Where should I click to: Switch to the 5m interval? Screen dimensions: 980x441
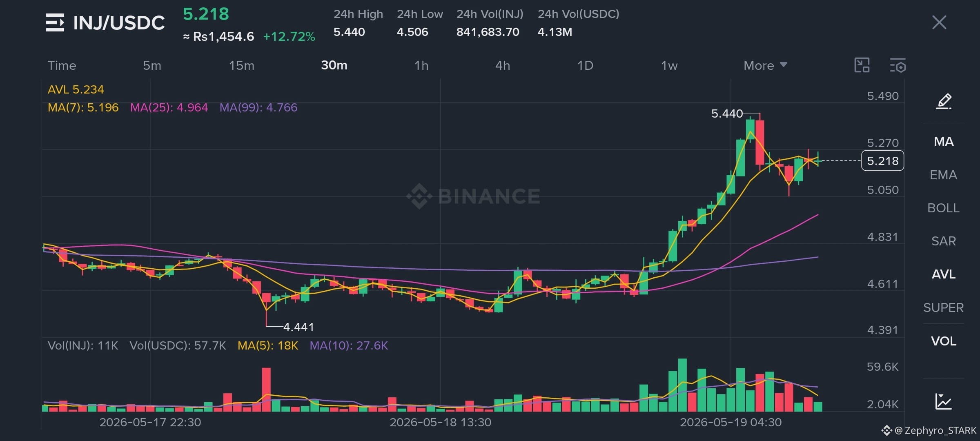[x=152, y=65]
